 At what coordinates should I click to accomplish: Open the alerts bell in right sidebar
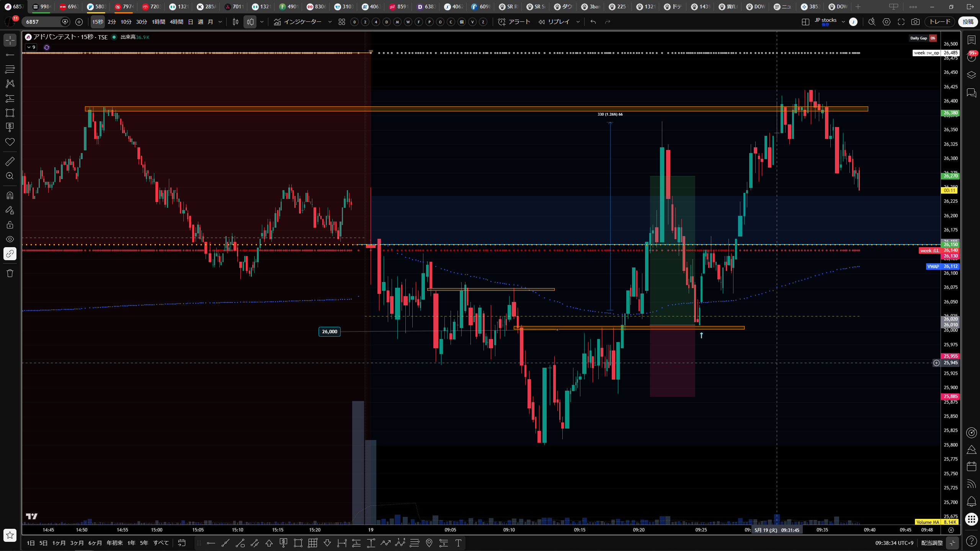click(971, 501)
